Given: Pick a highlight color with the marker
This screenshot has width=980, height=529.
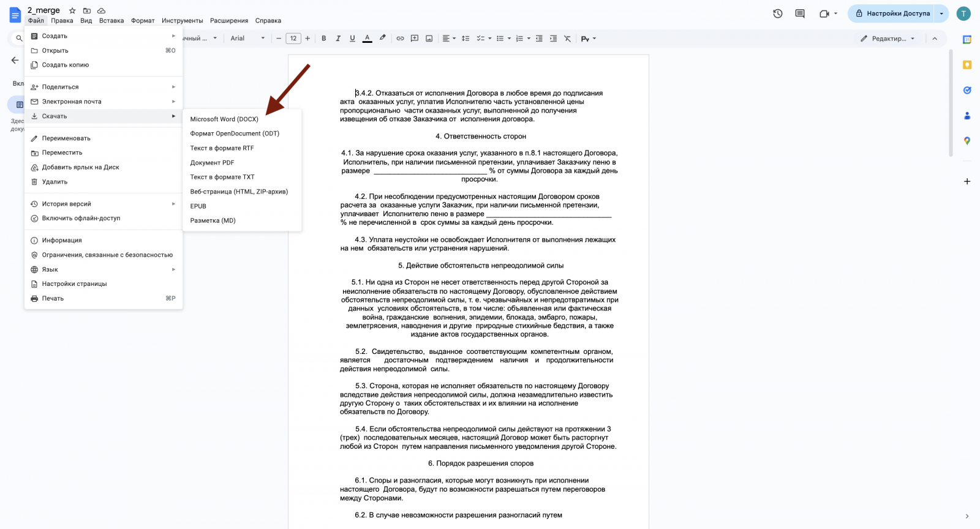Looking at the screenshot, I should (383, 39).
